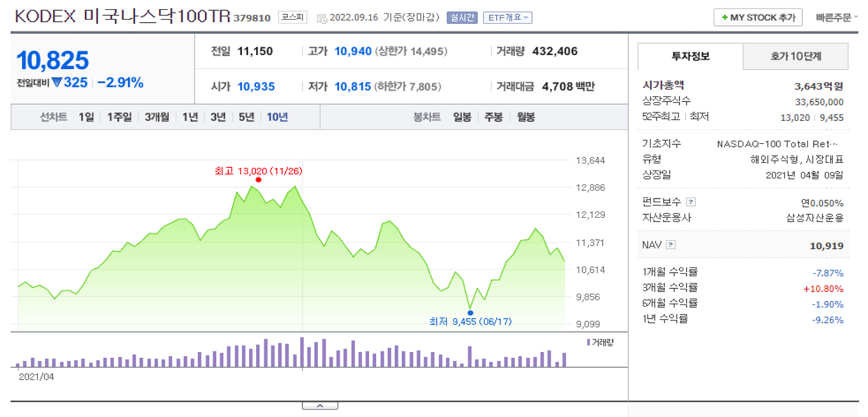Click the 자산운용사 value 삼성자산운용

pos(815,218)
